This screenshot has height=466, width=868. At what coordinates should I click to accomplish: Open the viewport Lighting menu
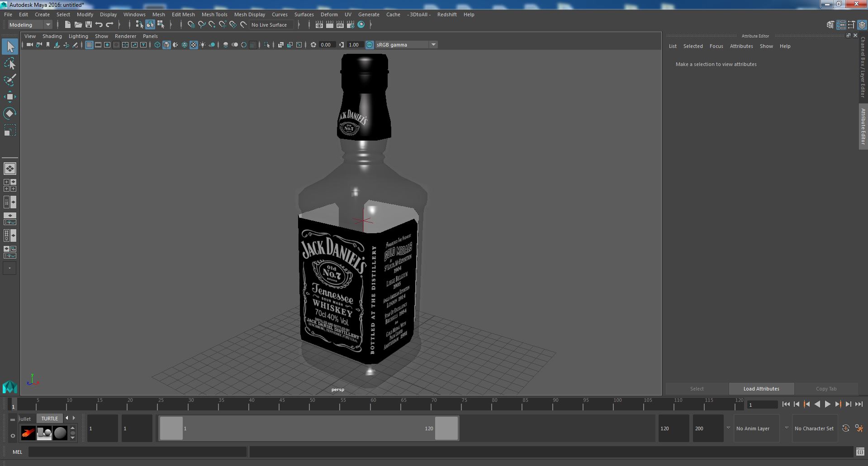[x=78, y=36]
